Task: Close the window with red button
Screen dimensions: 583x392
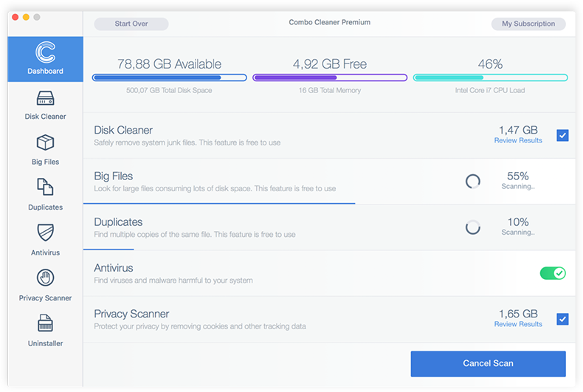Action: [15, 17]
